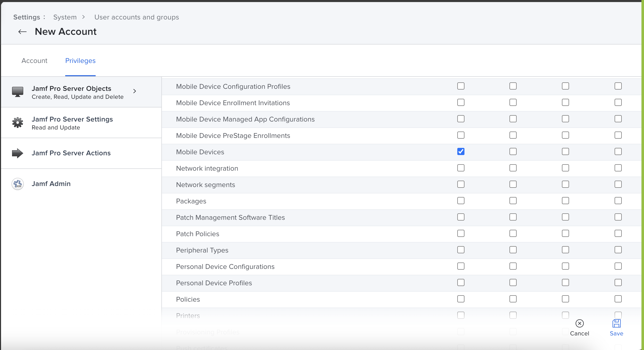Click the Jamf Pro Server Objects monitor icon
644x350 pixels.
pyautogui.click(x=18, y=92)
